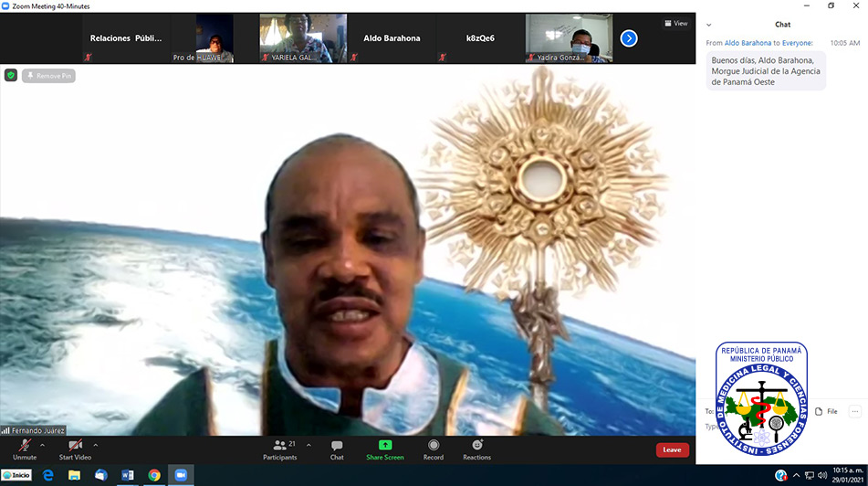Attach a File in chat
The image size is (868, 486).
(x=827, y=411)
